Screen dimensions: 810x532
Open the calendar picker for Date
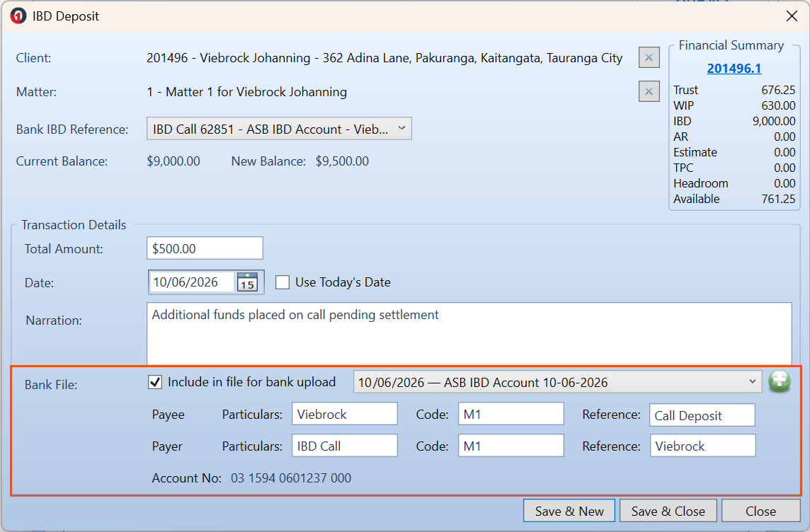(x=247, y=282)
